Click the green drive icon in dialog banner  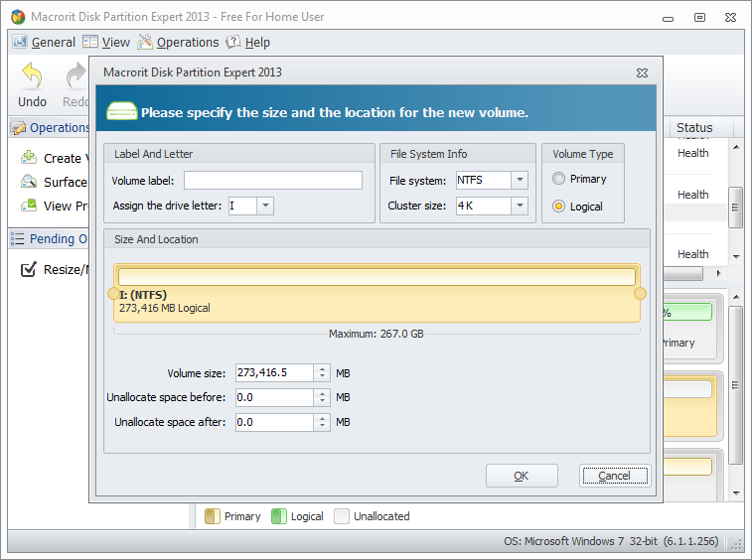(x=122, y=111)
